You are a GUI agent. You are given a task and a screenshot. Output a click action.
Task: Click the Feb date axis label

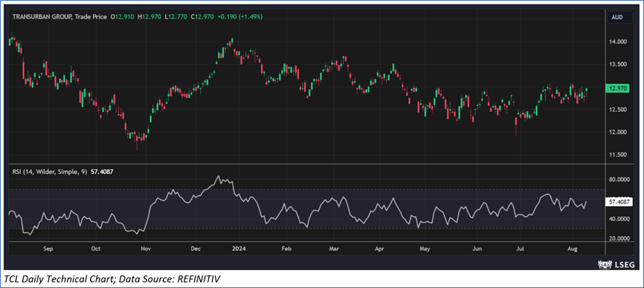tap(287, 249)
